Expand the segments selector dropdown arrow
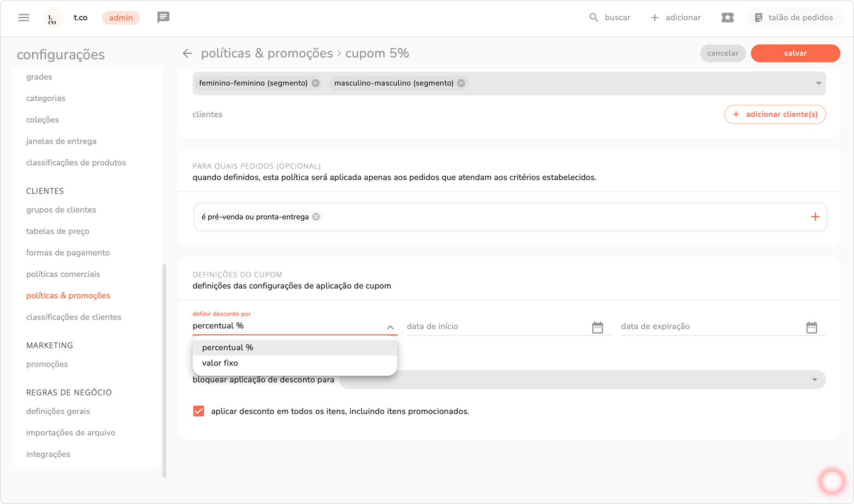Screen dimensions: 854x504 pos(819,83)
